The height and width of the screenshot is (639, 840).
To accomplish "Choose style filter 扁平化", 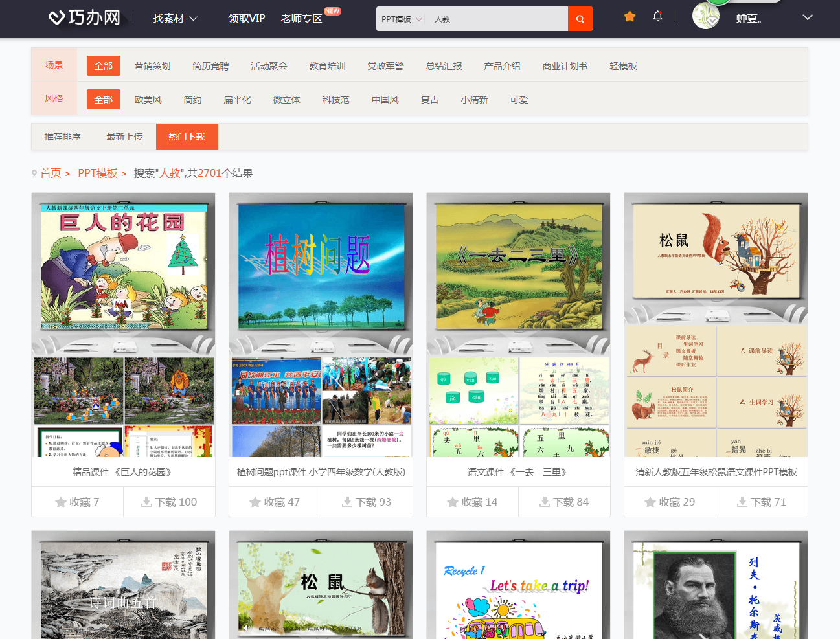I will 237,100.
